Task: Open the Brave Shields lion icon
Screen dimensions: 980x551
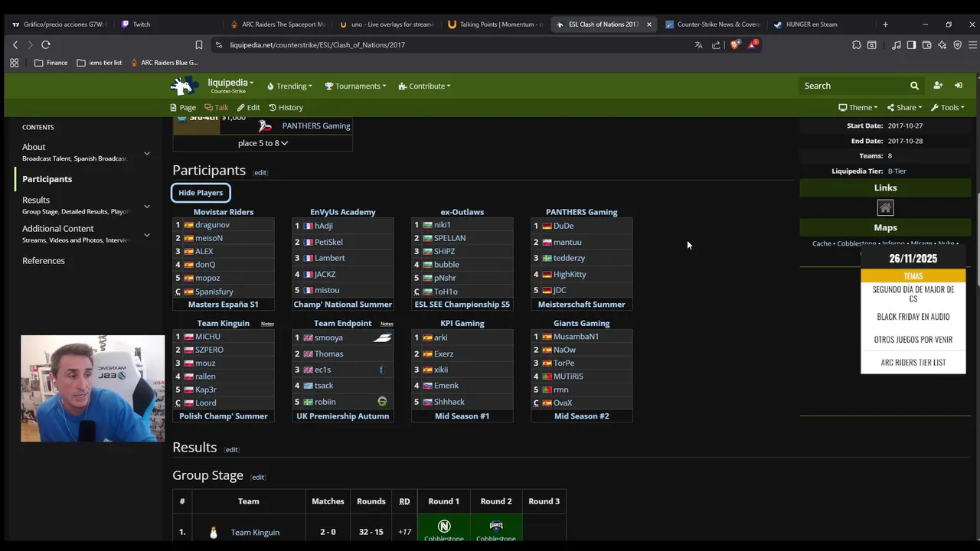Action: point(735,45)
